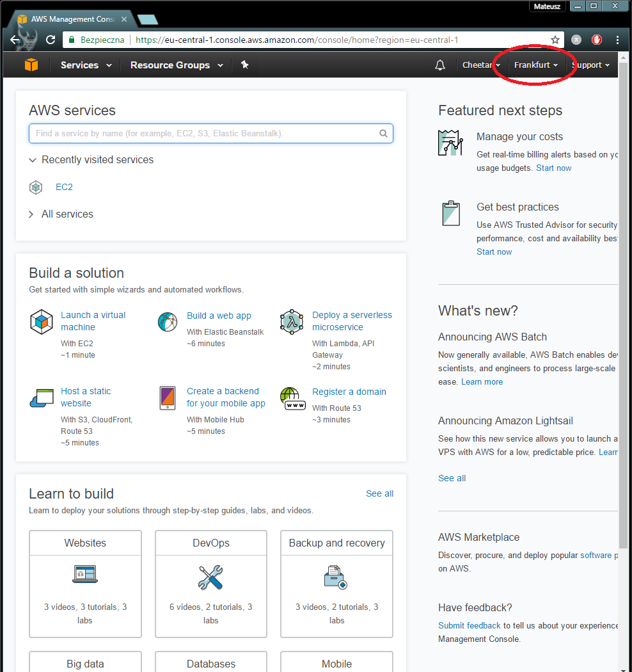Open the Cheetar account dropdown
The width and height of the screenshot is (632, 672).
coord(481,65)
